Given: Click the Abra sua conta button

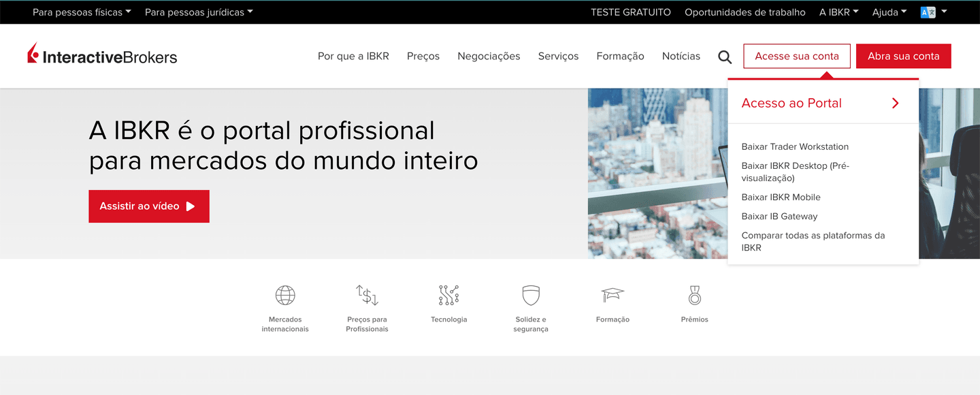Looking at the screenshot, I should (x=903, y=57).
